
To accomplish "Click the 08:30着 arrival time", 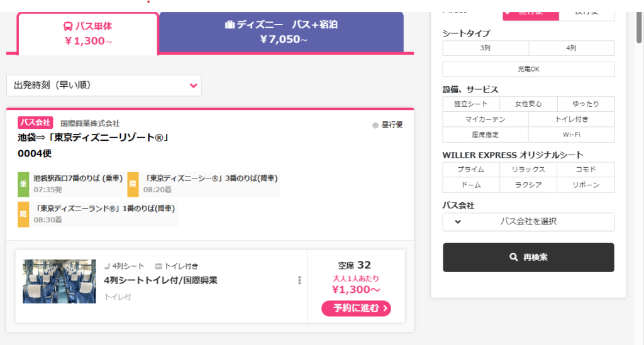I will click(x=48, y=220).
